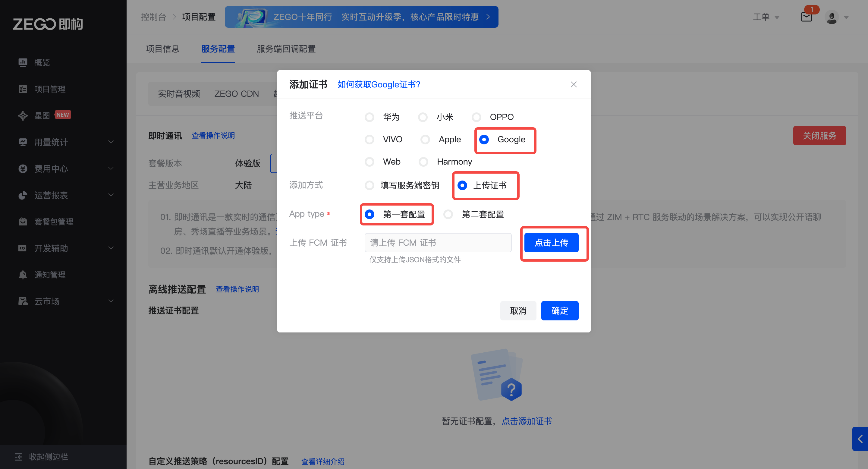868x469 pixels.
Task: Click the 用量统计 usage chart icon
Action: tap(23, 142)
